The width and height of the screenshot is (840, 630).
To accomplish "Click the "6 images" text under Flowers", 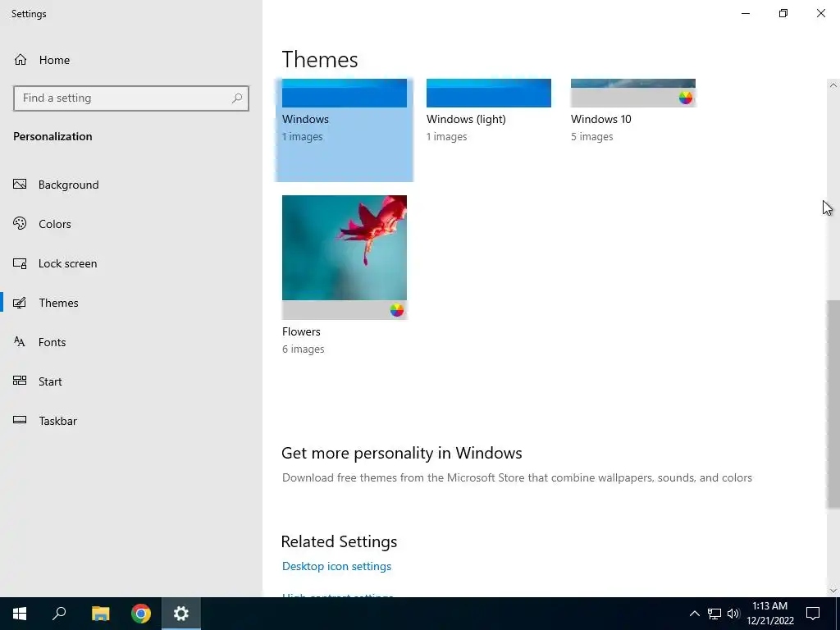I will 304,349.
